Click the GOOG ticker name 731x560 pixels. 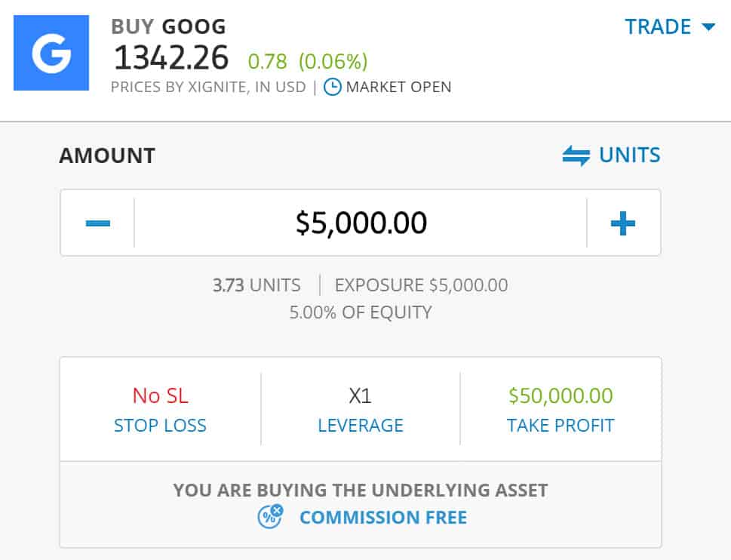pos(194,26)
